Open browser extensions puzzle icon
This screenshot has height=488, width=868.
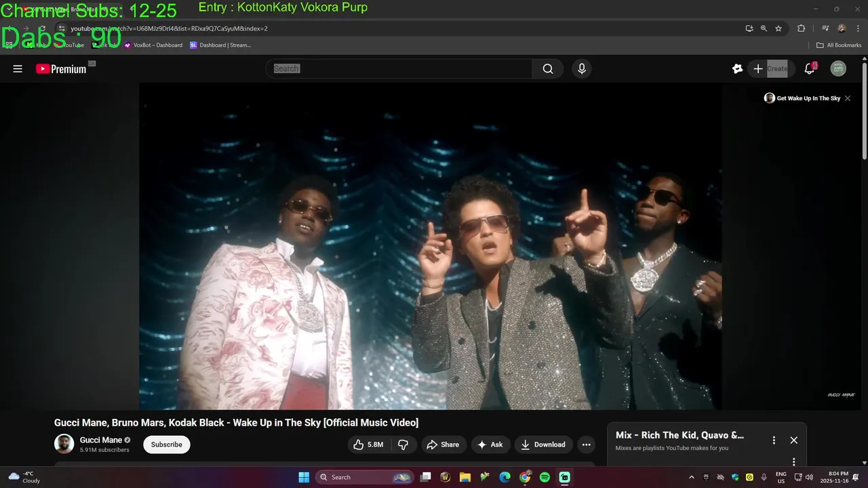point(801,28)
